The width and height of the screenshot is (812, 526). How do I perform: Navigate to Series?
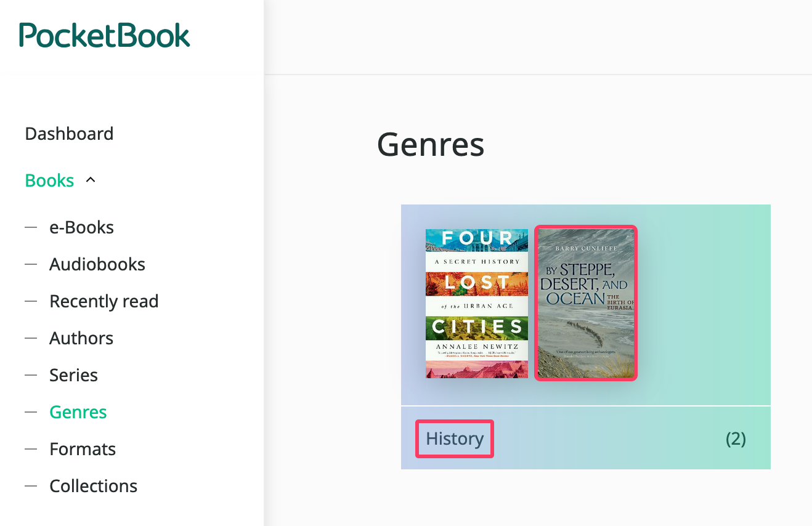click(x=73, y=375)
